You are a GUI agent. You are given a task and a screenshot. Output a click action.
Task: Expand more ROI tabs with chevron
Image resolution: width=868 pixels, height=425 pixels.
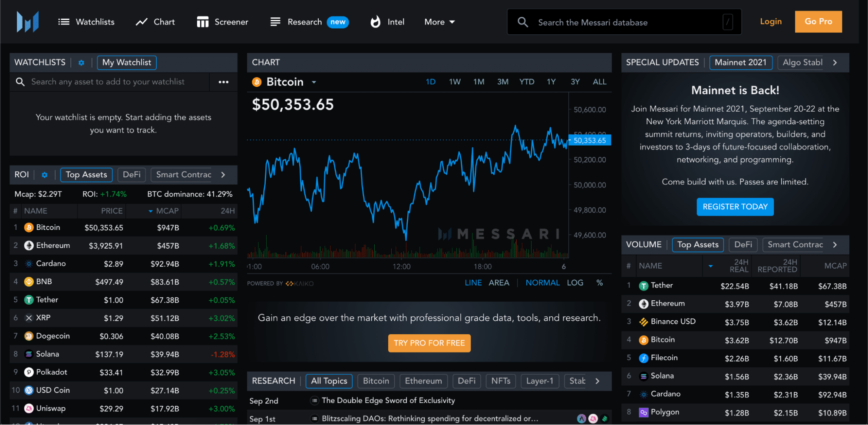tap(223, 175)
